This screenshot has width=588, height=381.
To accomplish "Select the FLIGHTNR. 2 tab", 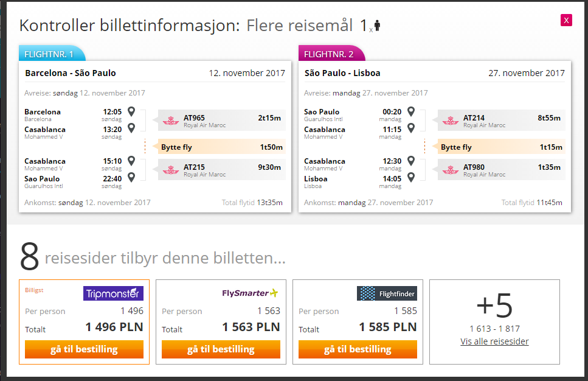I will click(331, 54).
